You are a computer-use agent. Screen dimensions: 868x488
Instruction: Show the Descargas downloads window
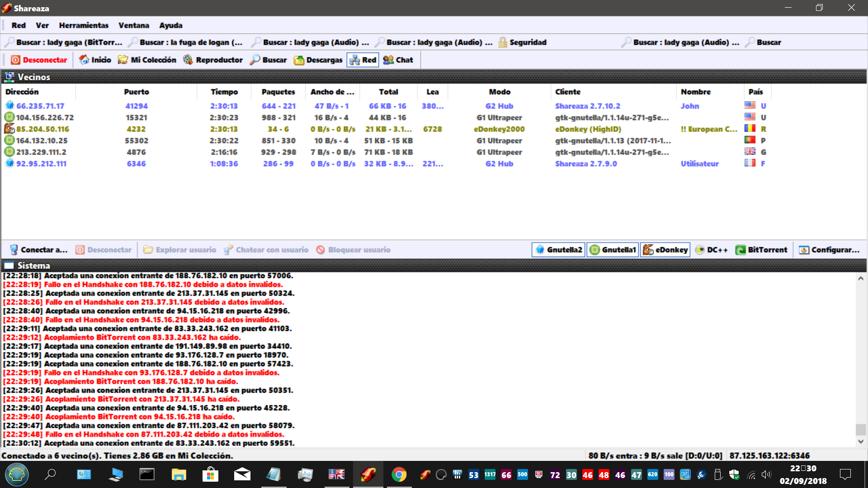[x=318, y=60]
